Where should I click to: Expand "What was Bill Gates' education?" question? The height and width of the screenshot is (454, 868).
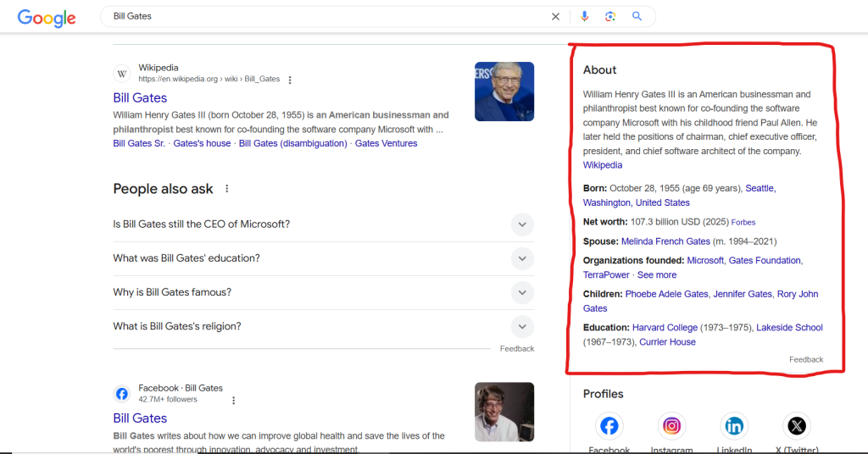pyautogui.click(x=523, y=258)
